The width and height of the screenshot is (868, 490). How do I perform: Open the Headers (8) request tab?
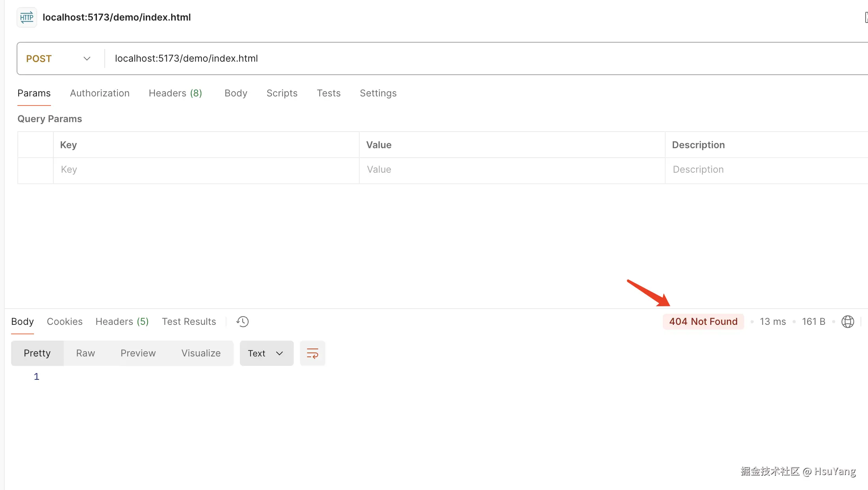175,93
